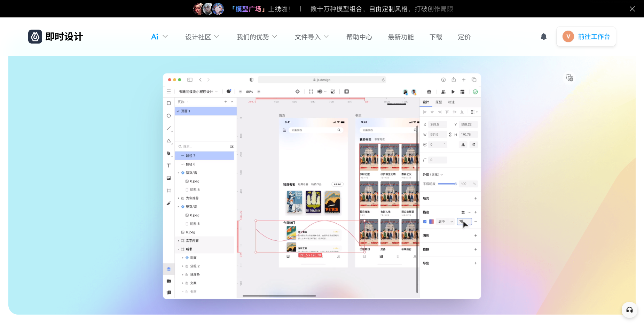Image resolution: width=644 pixels, height=324 pixels.
Task: Open the 设计社区 navigation dropdown
Action: tap(202, 37)
